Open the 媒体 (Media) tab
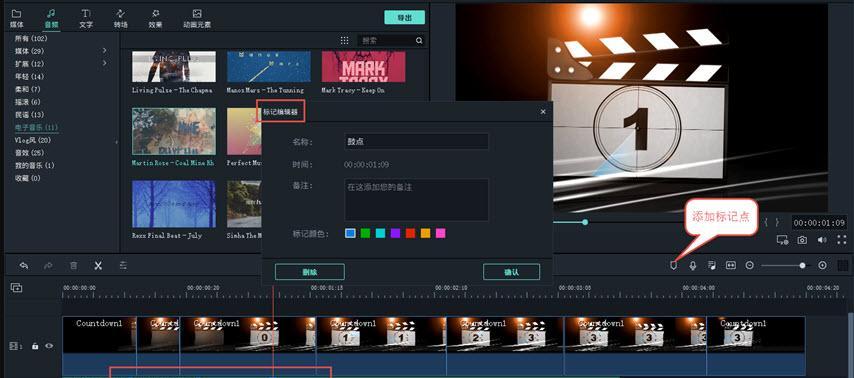This screenshot has height=378, width=854. tap(17, 18)
